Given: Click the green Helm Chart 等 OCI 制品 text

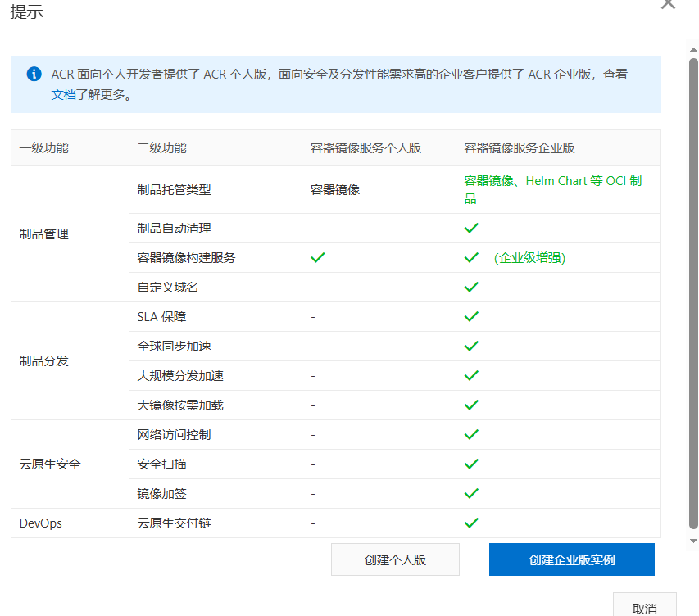Looking at the screenshot, I should tap(553, 189).
